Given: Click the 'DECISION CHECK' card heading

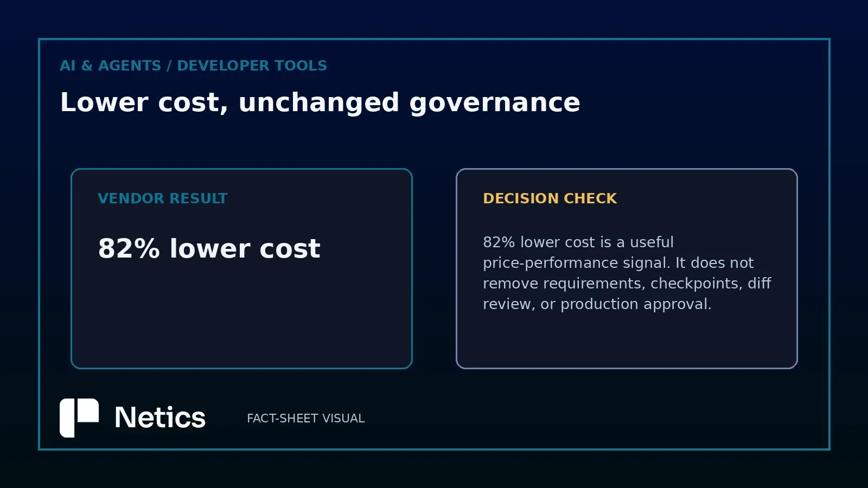Looking at the screenshot, I should 550,198.
